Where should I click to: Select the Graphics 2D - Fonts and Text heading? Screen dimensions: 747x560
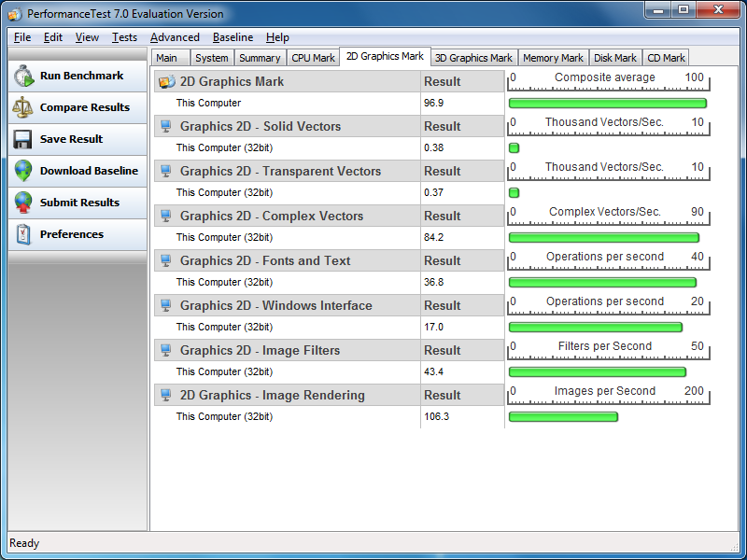point(265,260)
